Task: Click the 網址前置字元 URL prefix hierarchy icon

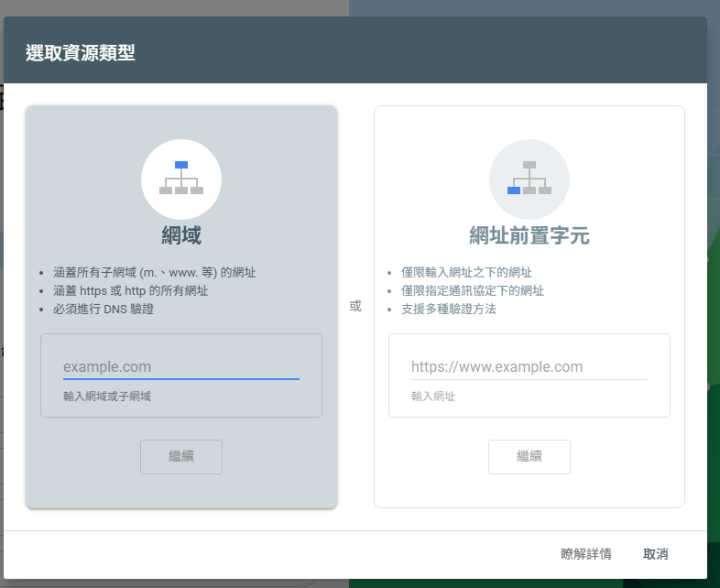Action: pyautogui.click(x=529, y=180)
